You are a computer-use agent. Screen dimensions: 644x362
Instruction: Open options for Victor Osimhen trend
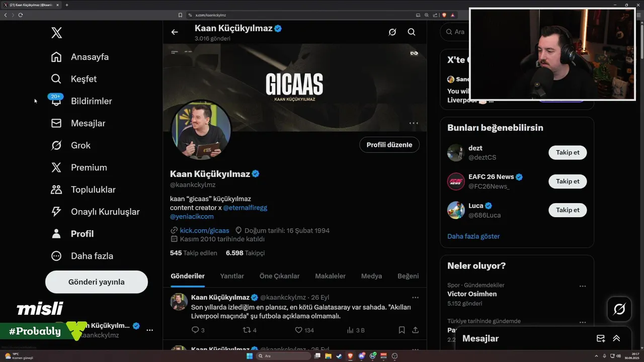tap(582, 286)
